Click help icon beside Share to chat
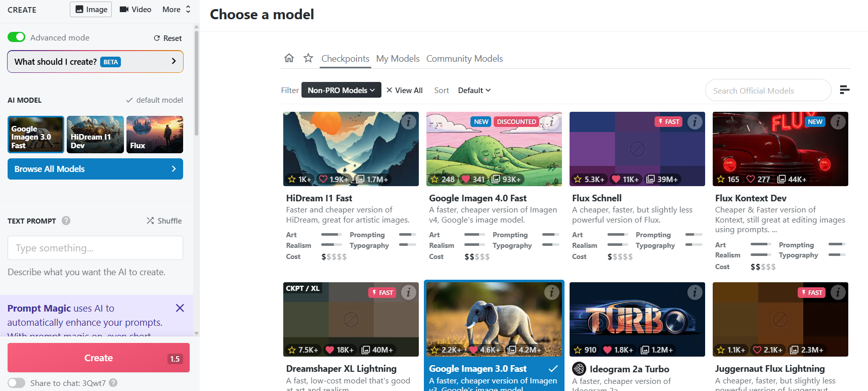Viewport: 868px width, 391px height. [113, 383]
